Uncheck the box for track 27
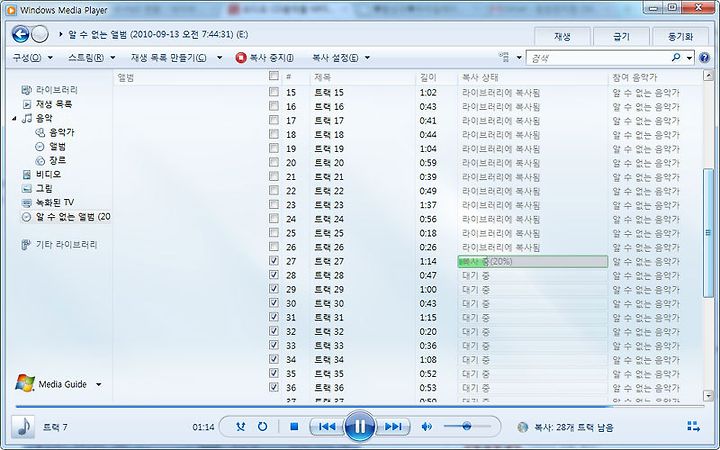 coord(274,260)
